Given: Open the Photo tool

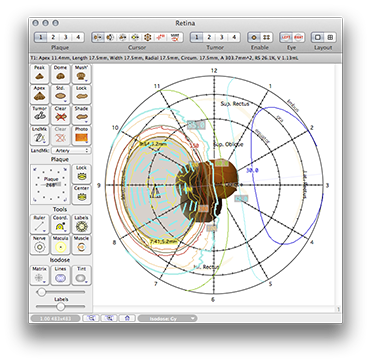Looking at the screenshot, I should (81, 135).
